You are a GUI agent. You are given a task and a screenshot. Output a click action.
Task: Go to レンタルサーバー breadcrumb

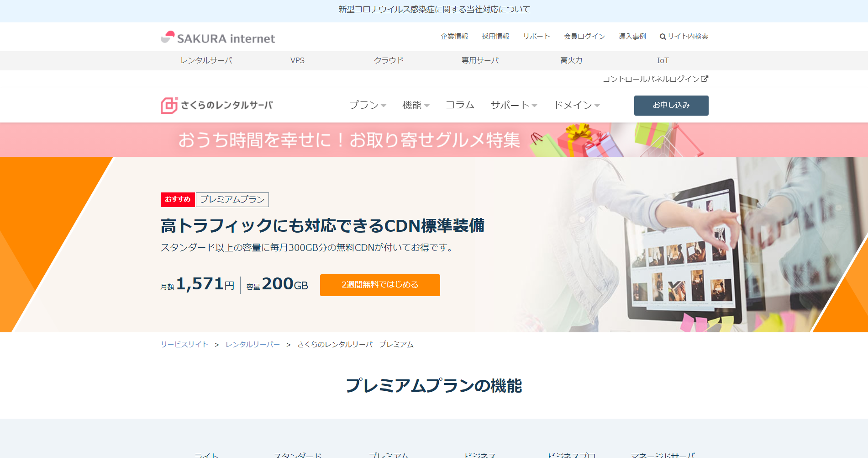[x=253, y=345]
